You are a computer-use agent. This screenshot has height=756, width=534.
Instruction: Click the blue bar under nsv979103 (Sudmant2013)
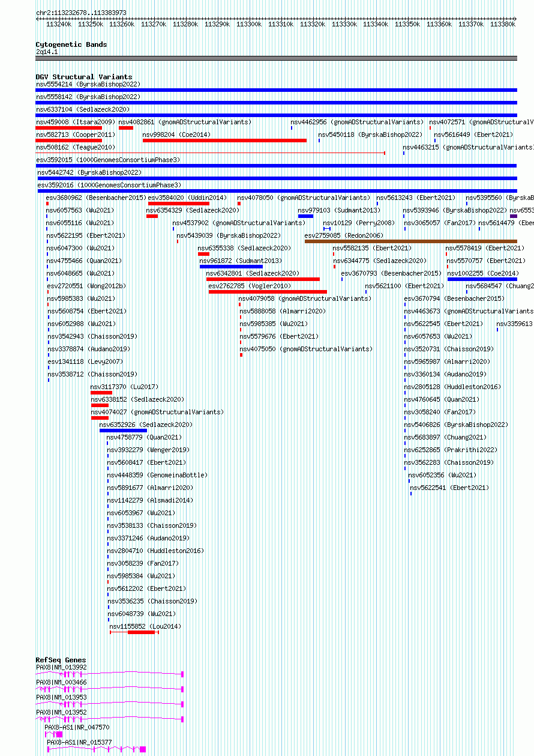(x=305, y=216)
